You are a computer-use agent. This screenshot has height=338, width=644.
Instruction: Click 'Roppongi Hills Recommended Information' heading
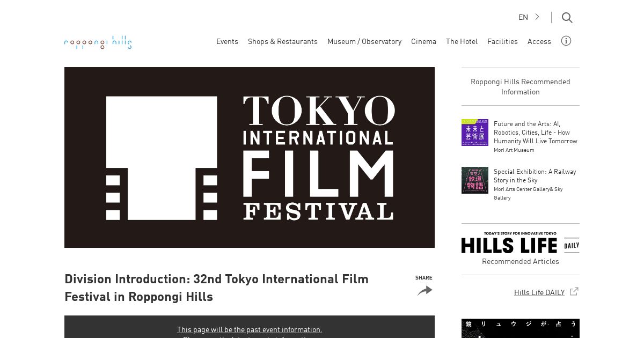tap(521, 87)
